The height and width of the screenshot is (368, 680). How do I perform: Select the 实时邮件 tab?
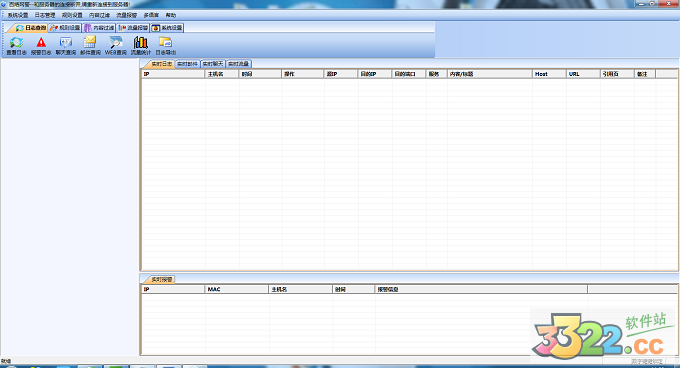(x=187, y=64)
